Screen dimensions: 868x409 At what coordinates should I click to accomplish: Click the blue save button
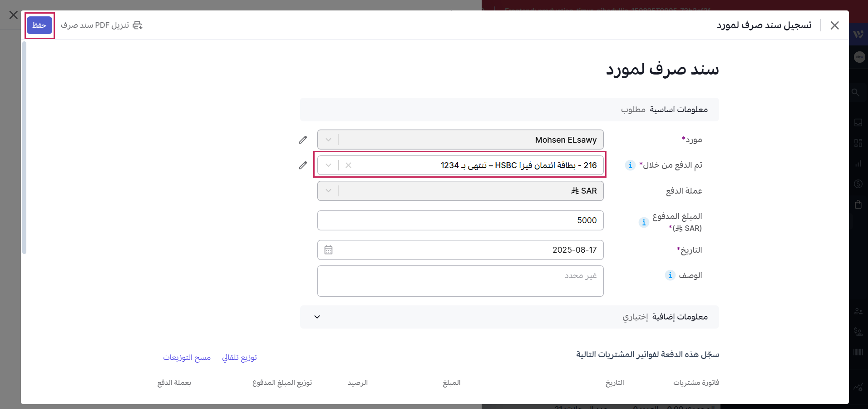[39, 25]
